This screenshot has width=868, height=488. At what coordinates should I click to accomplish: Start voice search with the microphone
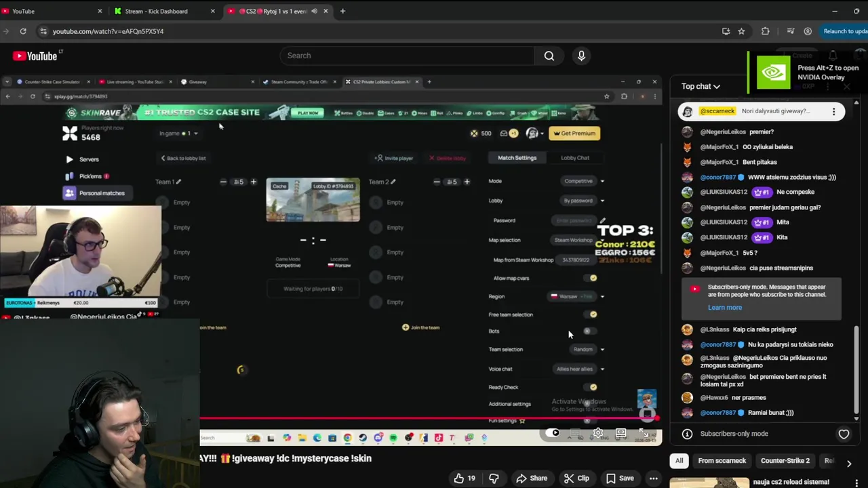pos(581,56)
